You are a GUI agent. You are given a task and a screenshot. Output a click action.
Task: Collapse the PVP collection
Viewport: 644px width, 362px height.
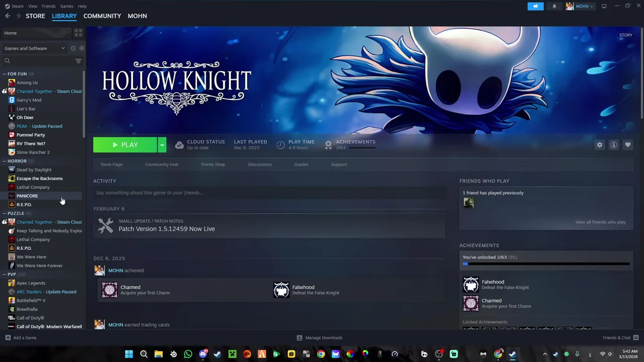[x=4, y=275]
